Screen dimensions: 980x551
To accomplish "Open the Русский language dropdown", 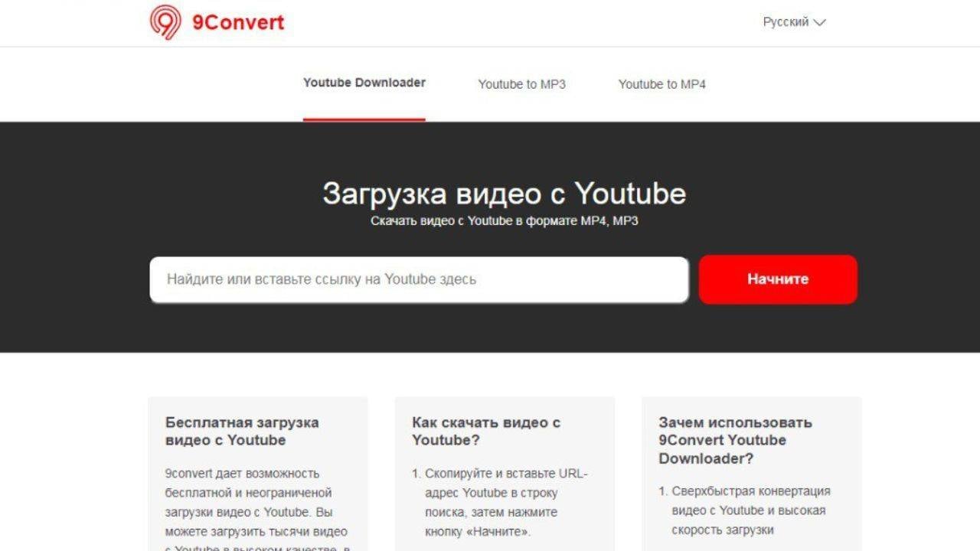I will click(x=794, y=22).
